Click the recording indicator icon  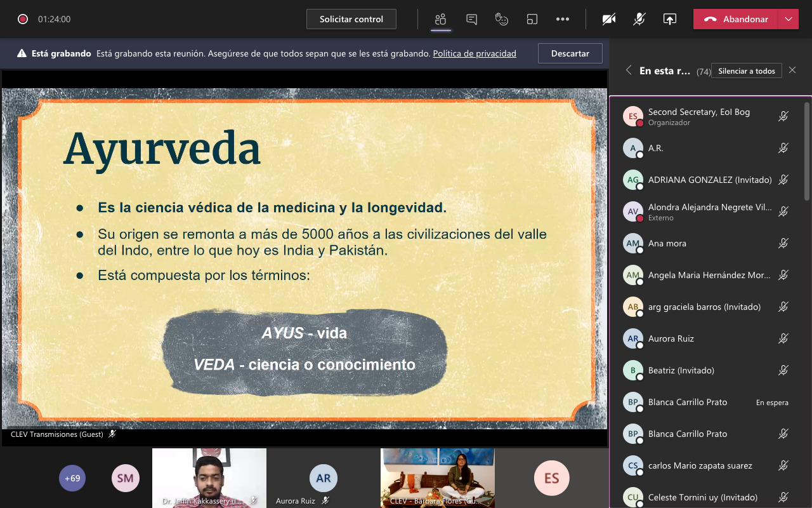pos(23,19)
